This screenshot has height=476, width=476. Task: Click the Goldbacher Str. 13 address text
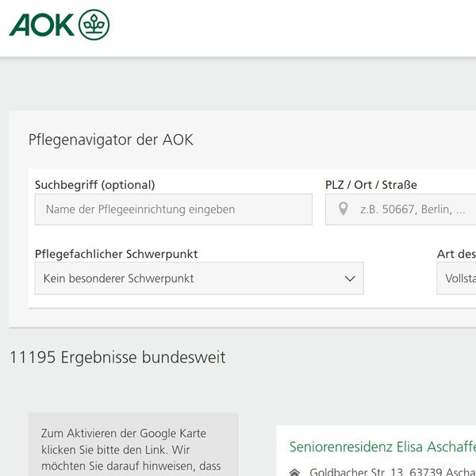[x=393, y=472]
